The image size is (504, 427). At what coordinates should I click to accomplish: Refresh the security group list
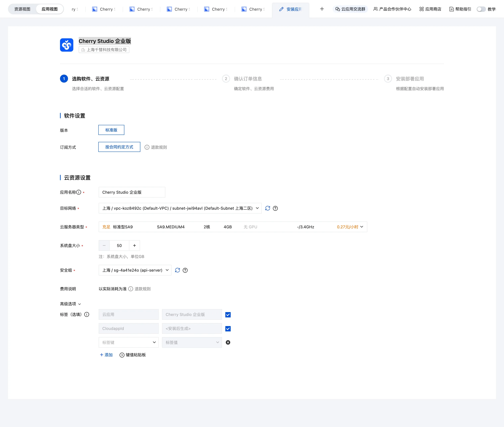point(177,270)
